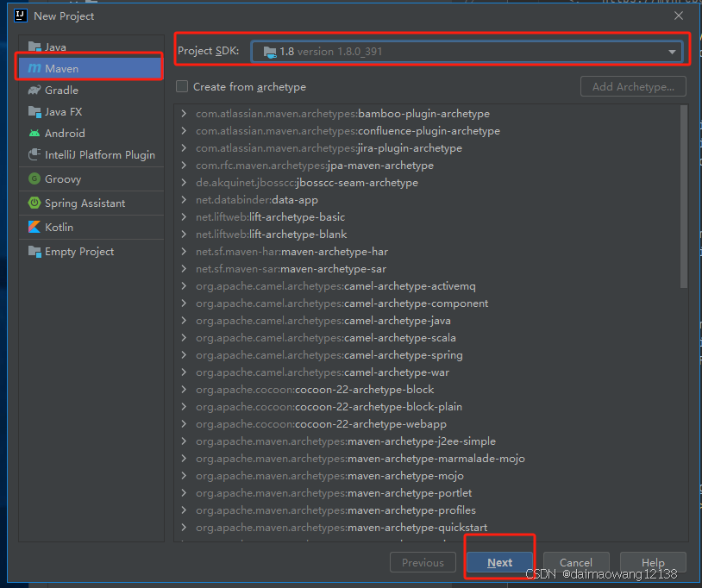The height and width of the screenshot is (588, 702).
Task: Expand camel-archetype-activemq chevron
Action: pos(184,286)
